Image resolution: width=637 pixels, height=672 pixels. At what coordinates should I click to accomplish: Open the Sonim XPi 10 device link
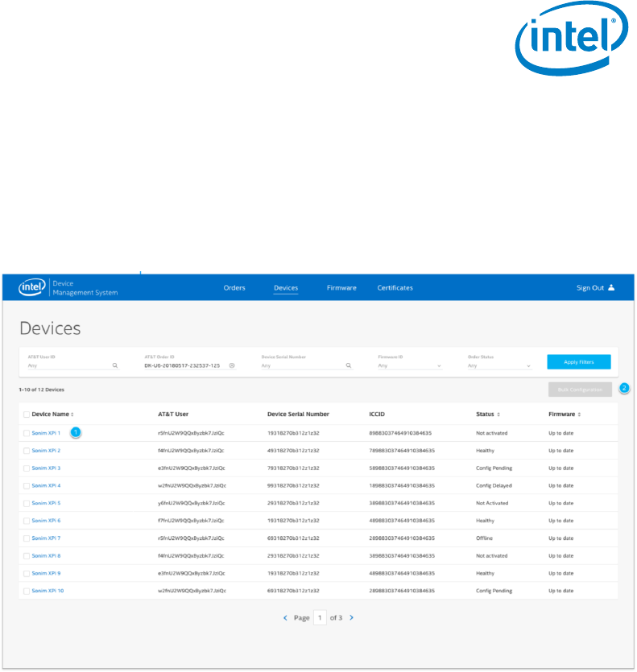pos(48,591)
